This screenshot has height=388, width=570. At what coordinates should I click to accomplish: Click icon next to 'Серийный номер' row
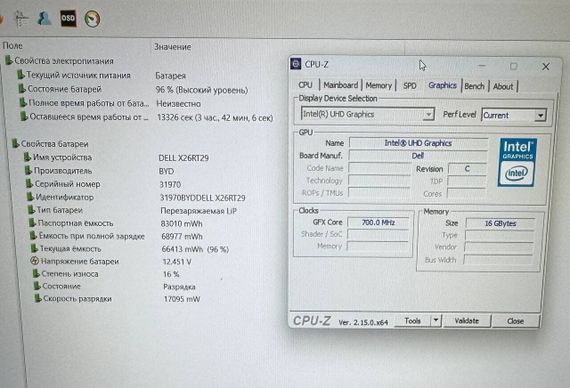point(30,184)
